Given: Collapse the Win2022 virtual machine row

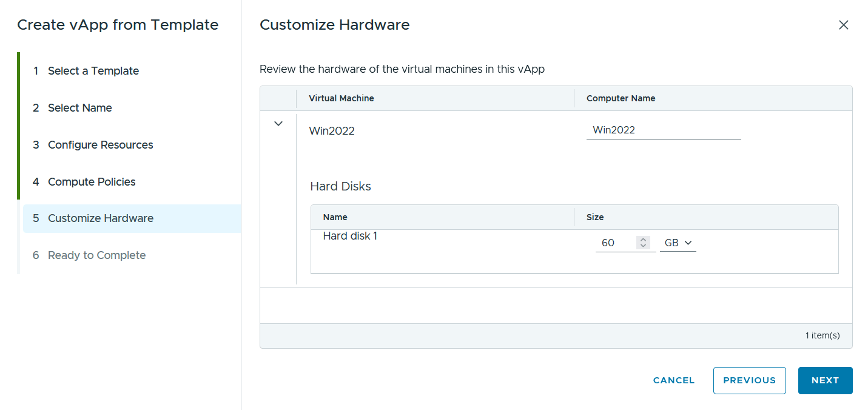Looking at the screenshot, I should click(x=278, y=124).
